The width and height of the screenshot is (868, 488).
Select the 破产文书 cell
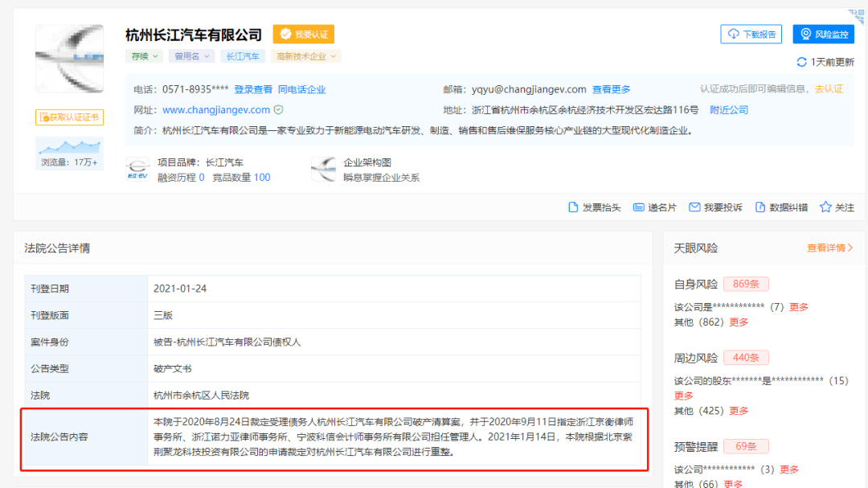click(394, 368)
